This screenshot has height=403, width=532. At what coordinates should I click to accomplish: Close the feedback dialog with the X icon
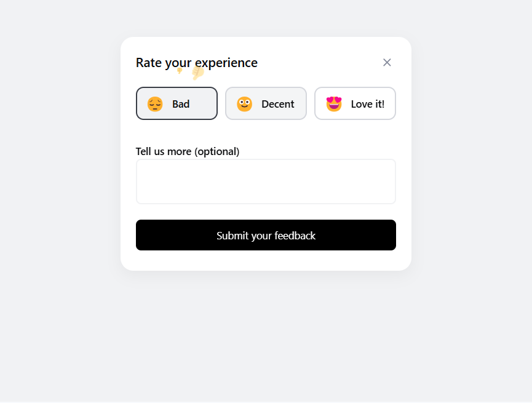(387, 62)
